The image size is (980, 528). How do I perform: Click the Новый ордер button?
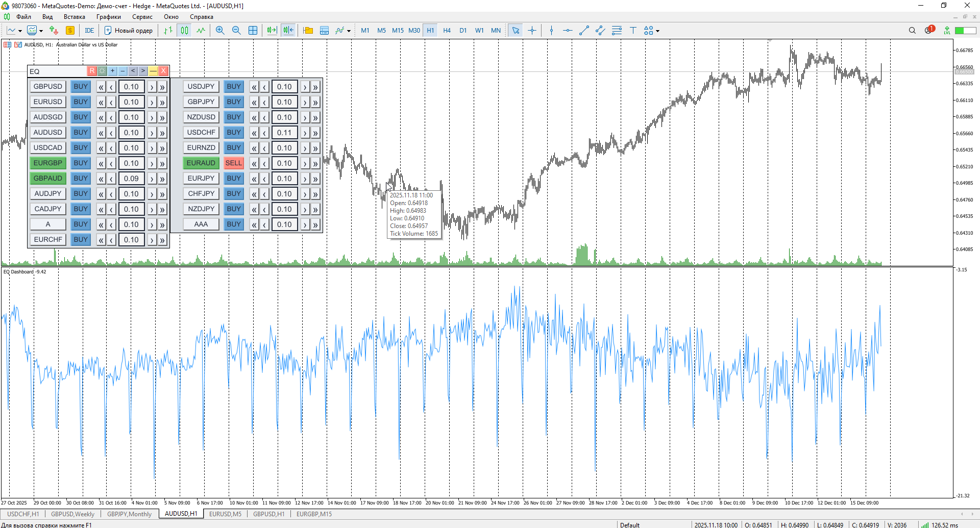(x=129, y=31)
